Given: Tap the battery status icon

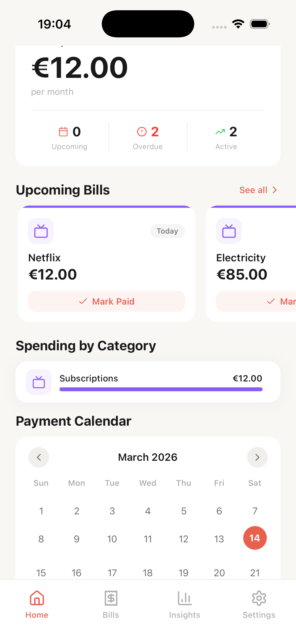Looking at the screenshot, I should click(x=259, y=24).
